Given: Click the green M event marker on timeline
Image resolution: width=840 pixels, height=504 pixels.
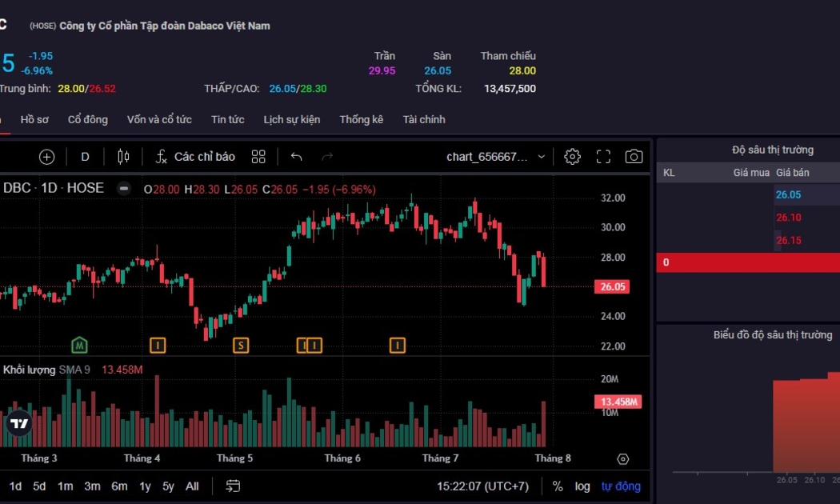Looking at the screenshot, I should point(78,345).
